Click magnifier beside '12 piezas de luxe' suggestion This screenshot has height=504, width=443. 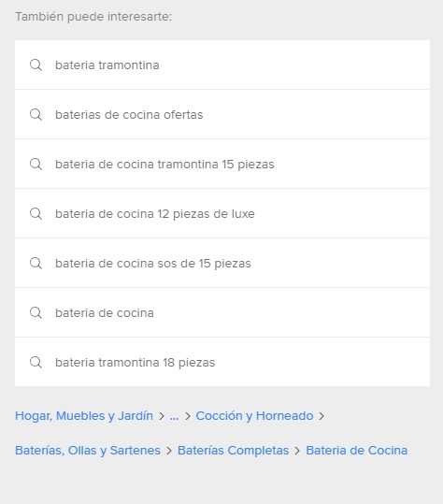coord(36,213)
